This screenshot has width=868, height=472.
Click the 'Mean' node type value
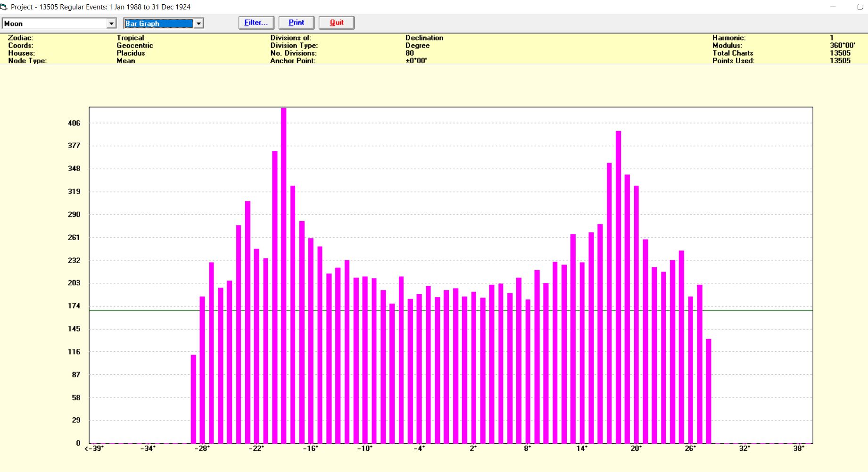click(x=126, y=60)
